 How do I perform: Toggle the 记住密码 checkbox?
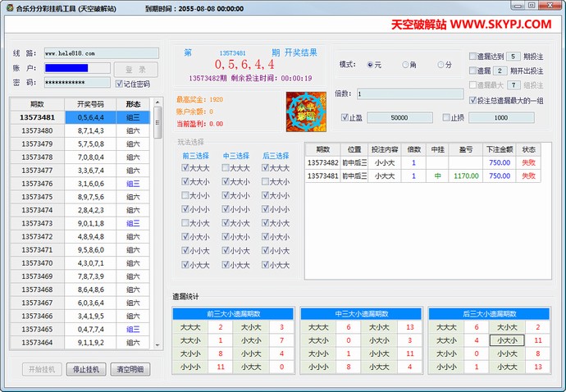[120, 84]
